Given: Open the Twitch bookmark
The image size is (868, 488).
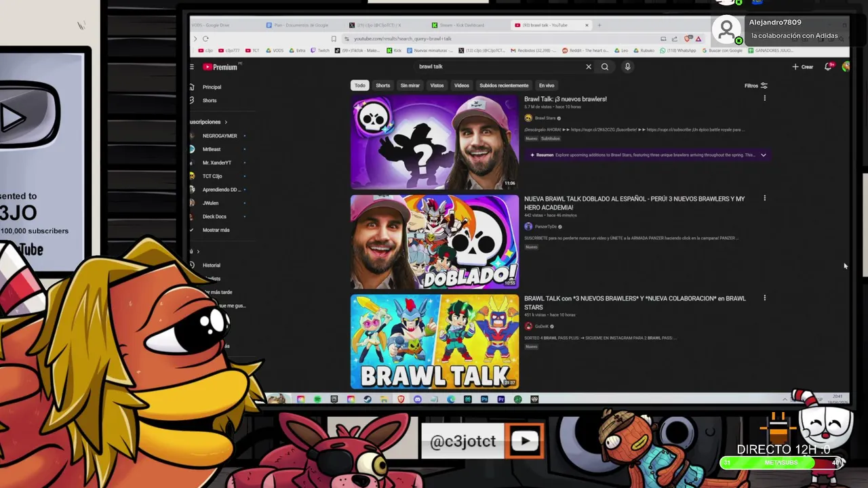Looking at the screenshot, I should coord(320,50).
